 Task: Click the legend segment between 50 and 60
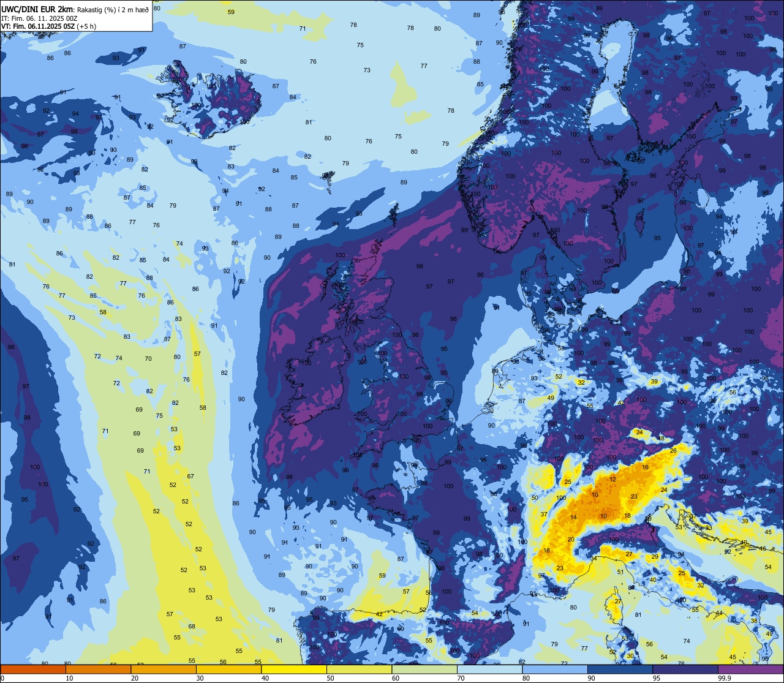pyautogui.click(x=359, y=669)
